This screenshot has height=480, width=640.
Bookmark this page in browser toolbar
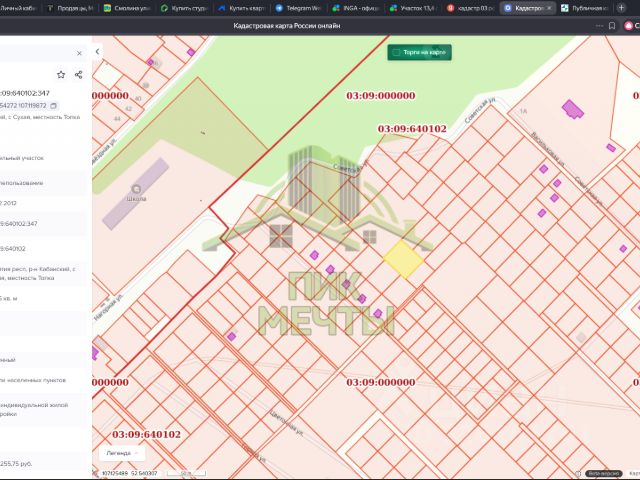pos(612,26)
